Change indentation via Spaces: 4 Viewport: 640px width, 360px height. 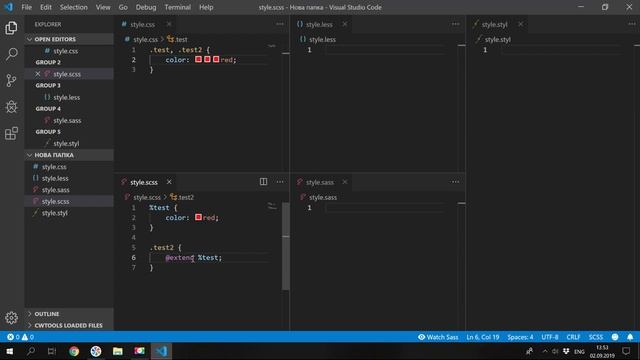click(520, 337)
